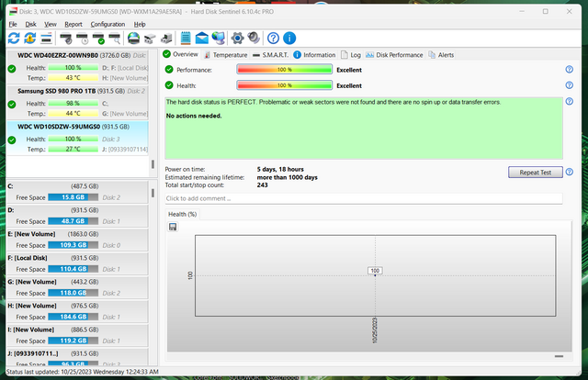
Task: Click the floppy save icon above health chart
Action: 173,227
